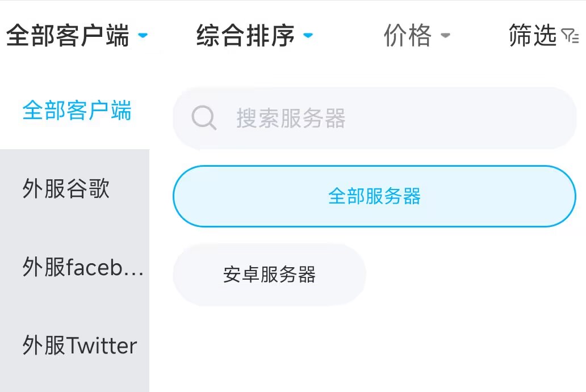The width and height of the screenshot is (586, 392).
Task: Click gray sidebar space under 外服Twitter
Action: click(74, 377)
